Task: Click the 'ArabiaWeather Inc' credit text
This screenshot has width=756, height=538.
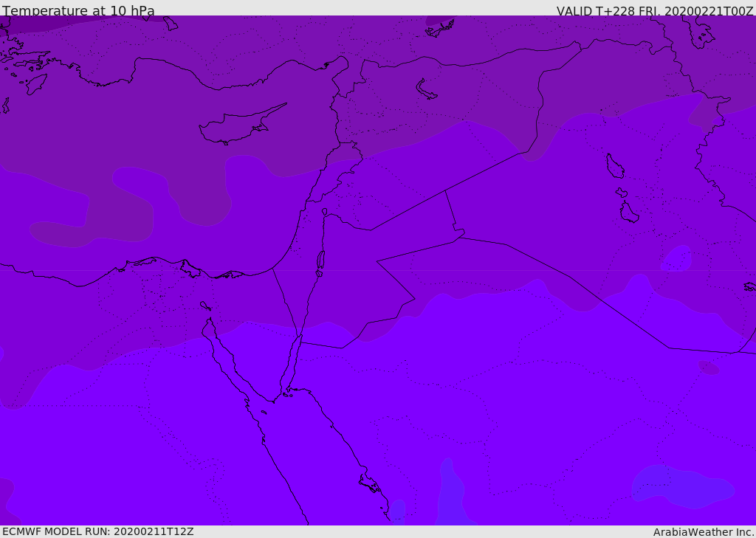Action: (x=703, y=532)
